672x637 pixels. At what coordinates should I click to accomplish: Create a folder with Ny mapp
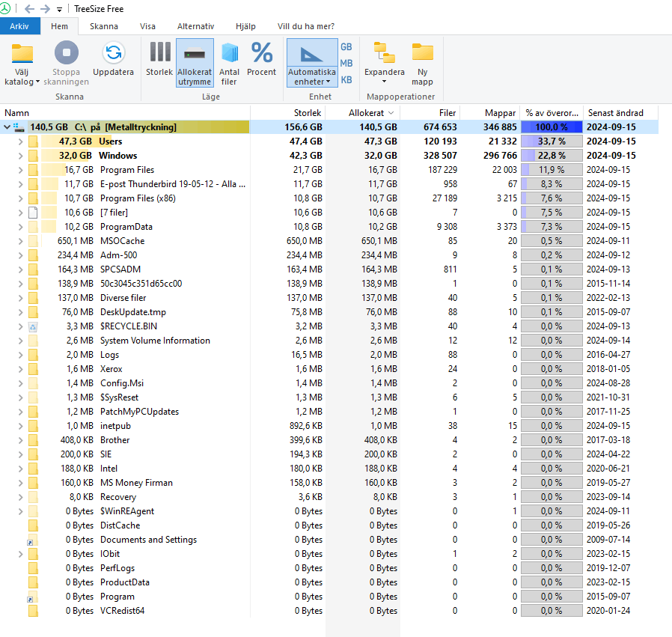pos(423,64)
